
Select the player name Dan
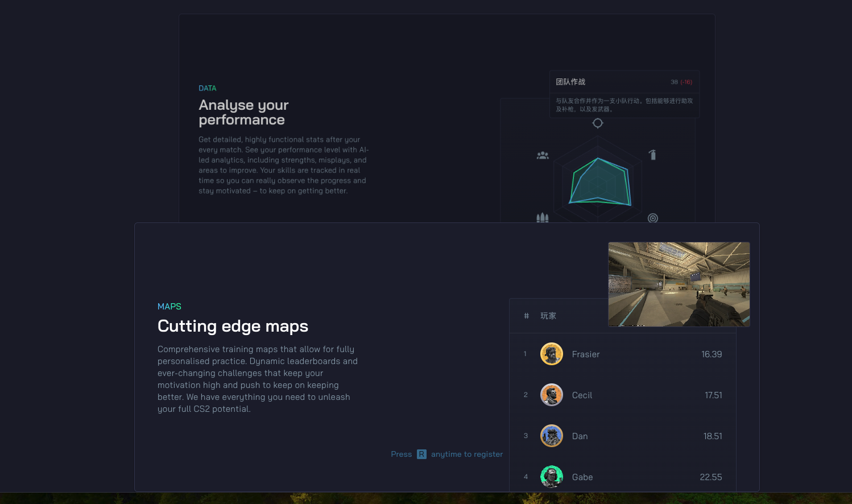tap(580, 436)
